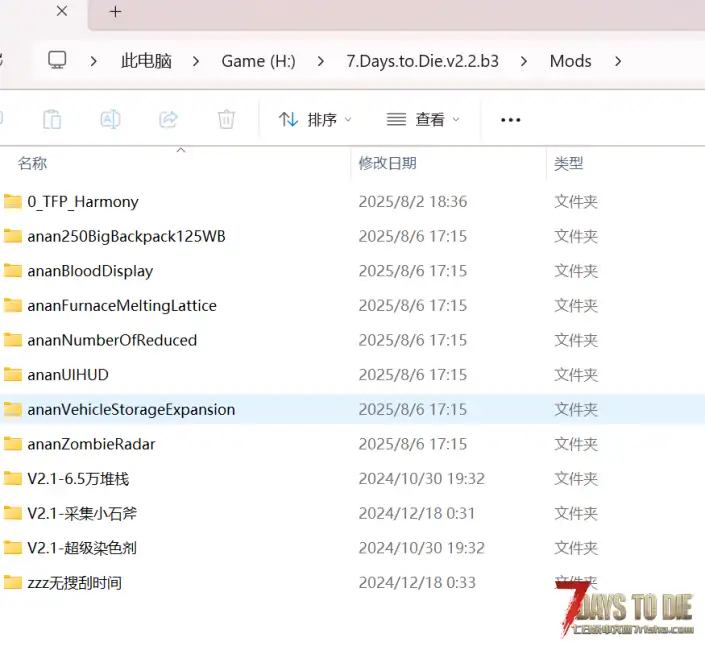This screenshot has width=705, height=650.
Task: Click date in ananBloodDisplay row
Action: pos(413,271)
